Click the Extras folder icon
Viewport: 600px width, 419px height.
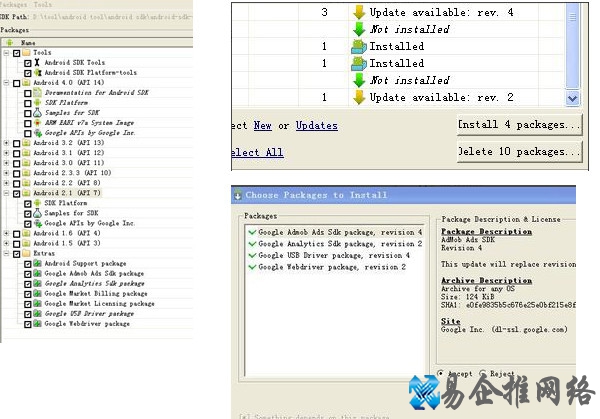point(26,253)
